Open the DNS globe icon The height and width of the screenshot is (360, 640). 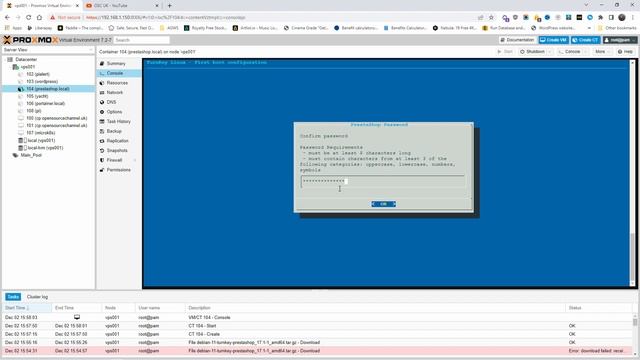pos(102,102)
